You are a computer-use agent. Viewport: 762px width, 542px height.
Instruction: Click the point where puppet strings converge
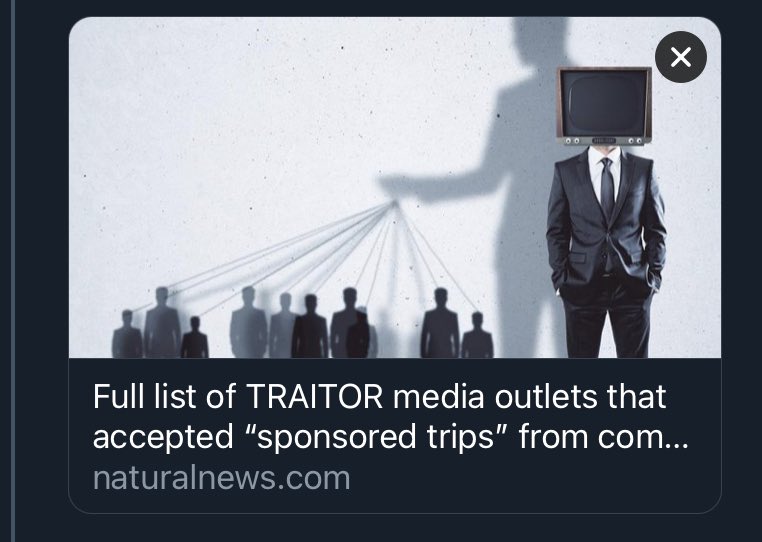pos(396,203)
